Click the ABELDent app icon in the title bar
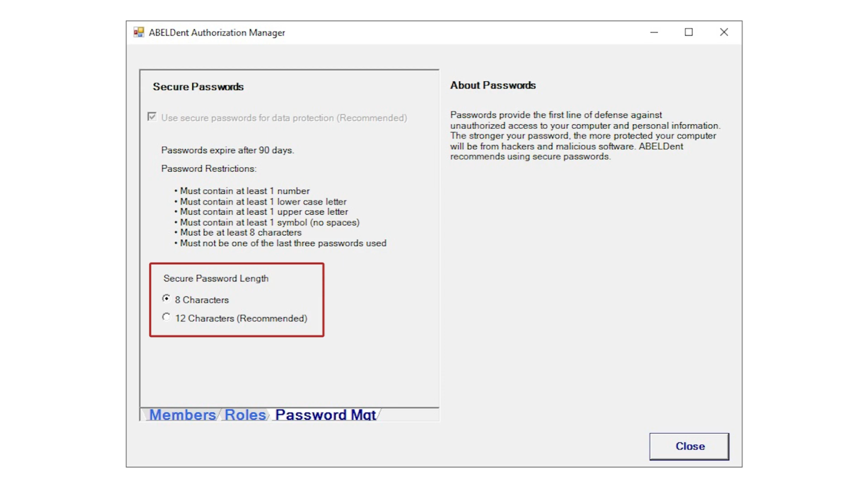This screenshot has width=868, height=488. [x=137, y=32]
